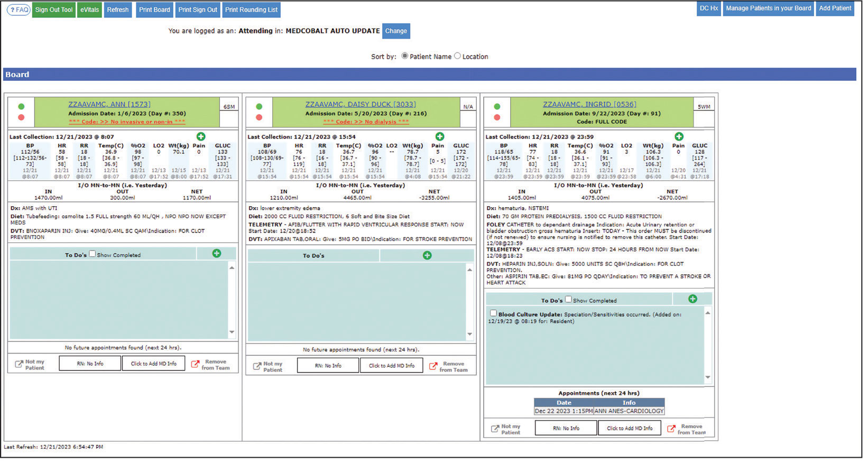Click to Add MD Info on ANN card

tap(154, 364)
